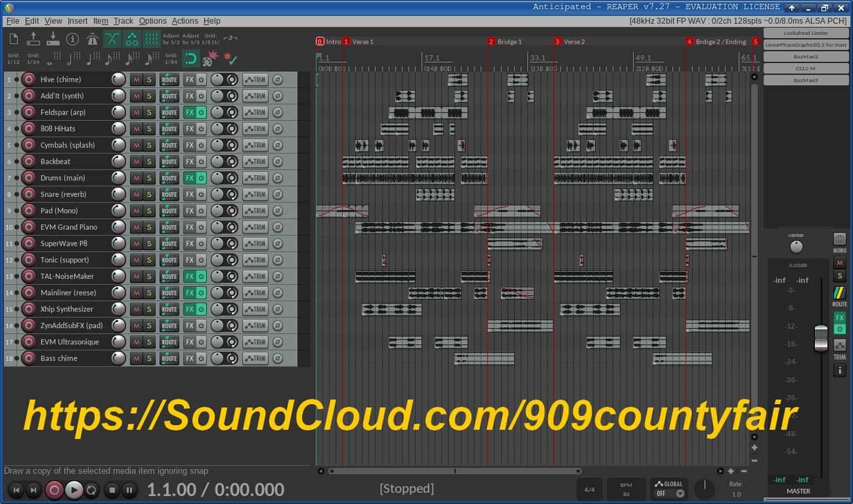Solo the EVM Grand Piano track
This screenshot has width=853, height=504.
[149, 227]
